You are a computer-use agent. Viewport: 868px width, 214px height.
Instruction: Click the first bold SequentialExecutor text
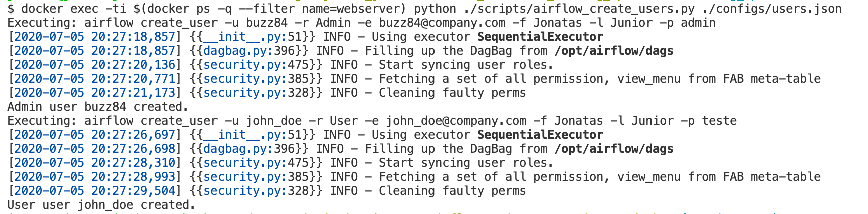(x=540, y=37)
